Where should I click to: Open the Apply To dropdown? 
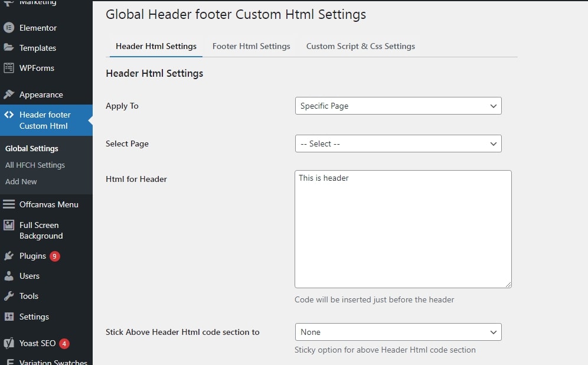398,106
